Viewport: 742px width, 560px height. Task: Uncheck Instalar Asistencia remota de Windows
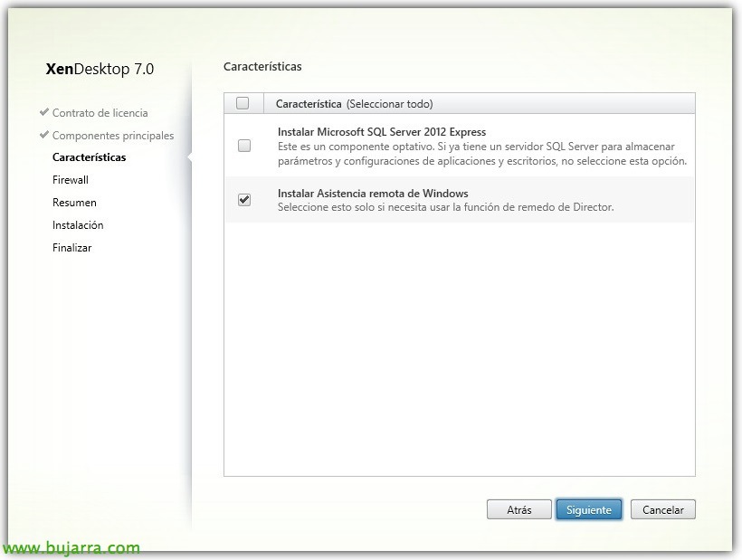pos(244,200)
